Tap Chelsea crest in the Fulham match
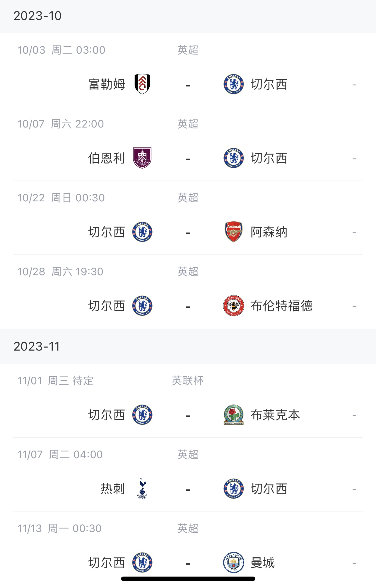 tap(234, 84)
